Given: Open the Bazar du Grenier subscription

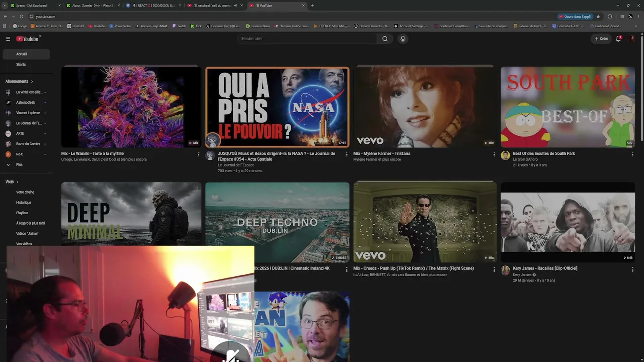Looking at the screenshot, I should pyautogui.click(x=26, y=144).
